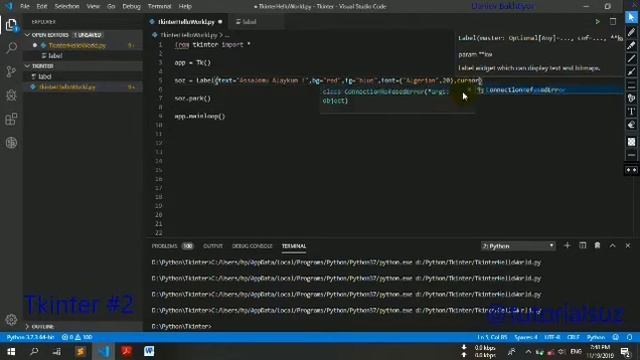Add a new terminal with plus icon
This screenshot has width=640, height=360.
pos(567,246)
